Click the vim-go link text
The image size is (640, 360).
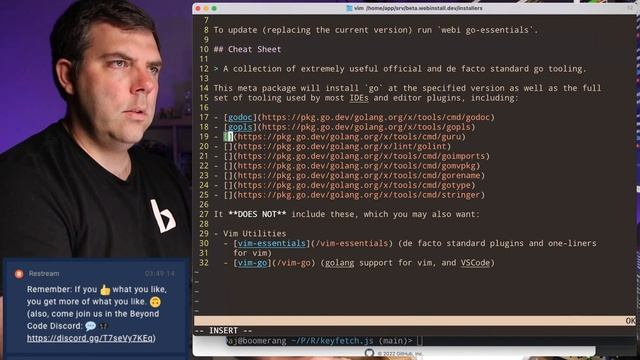pos(252,263)
